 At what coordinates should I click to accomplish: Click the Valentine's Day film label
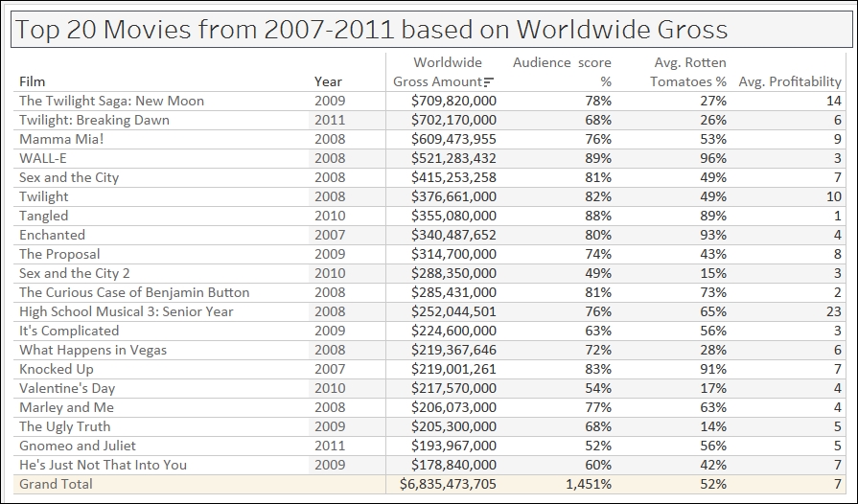point(67,388)
